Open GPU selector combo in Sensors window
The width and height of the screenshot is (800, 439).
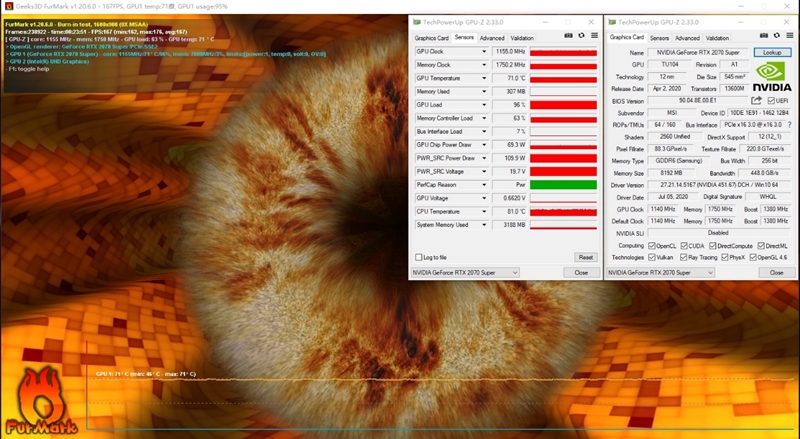point(465,273)
